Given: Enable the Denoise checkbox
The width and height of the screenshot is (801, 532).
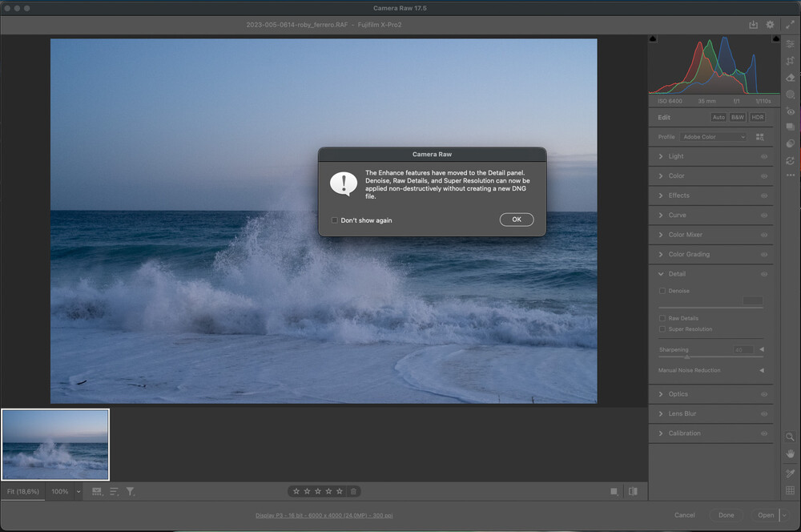Looking at the screenshot, I should [x=662, y=291].
